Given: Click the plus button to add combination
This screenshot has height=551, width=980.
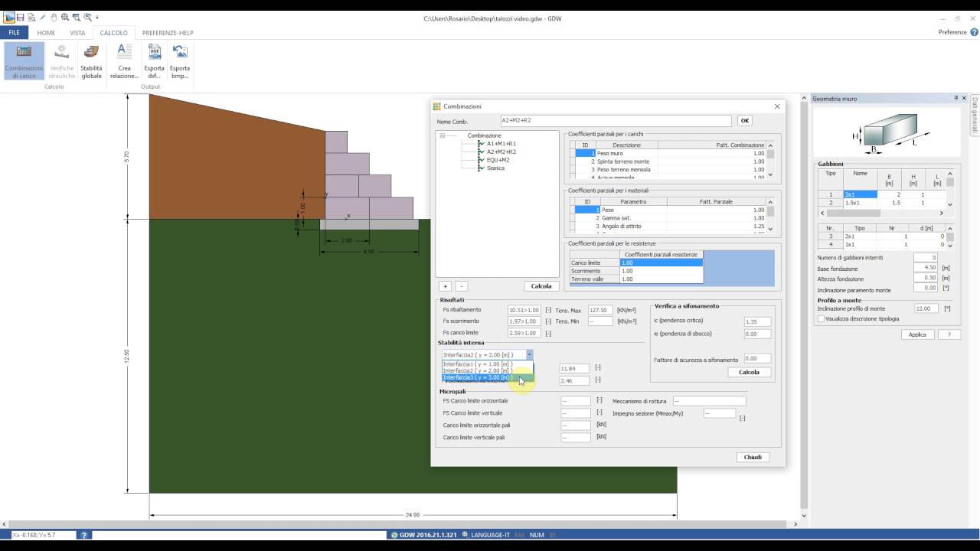Looking at the screenshot, I should 446,286.
